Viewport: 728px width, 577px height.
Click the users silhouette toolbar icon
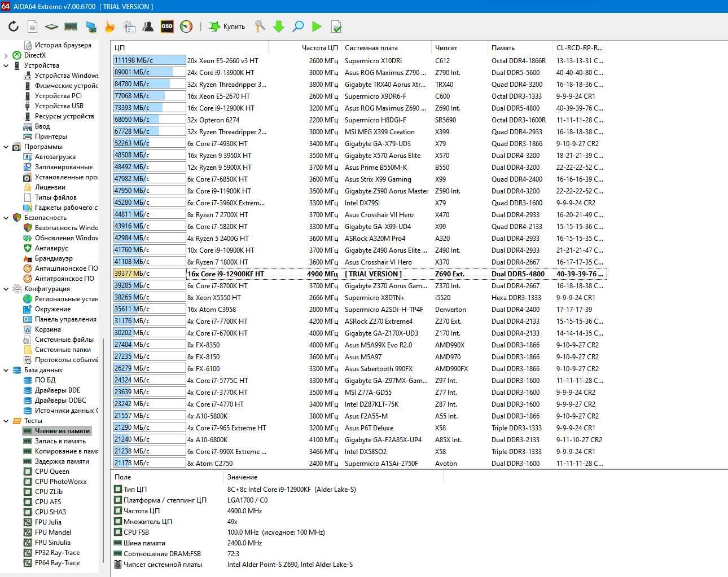pyautogui.click(x=148, y=27)
